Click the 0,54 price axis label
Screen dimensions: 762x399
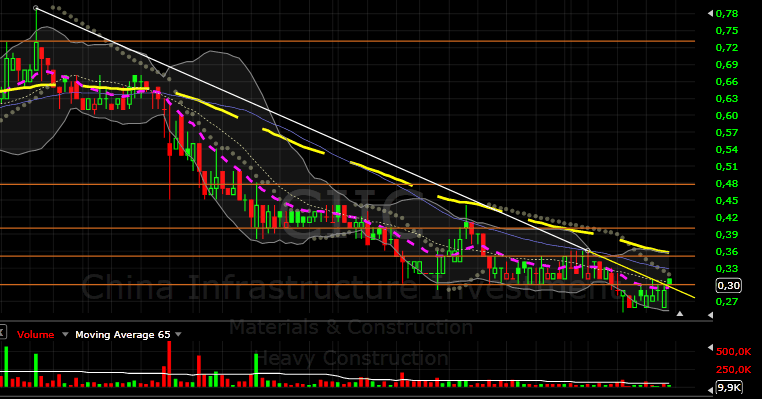[727, 150]
